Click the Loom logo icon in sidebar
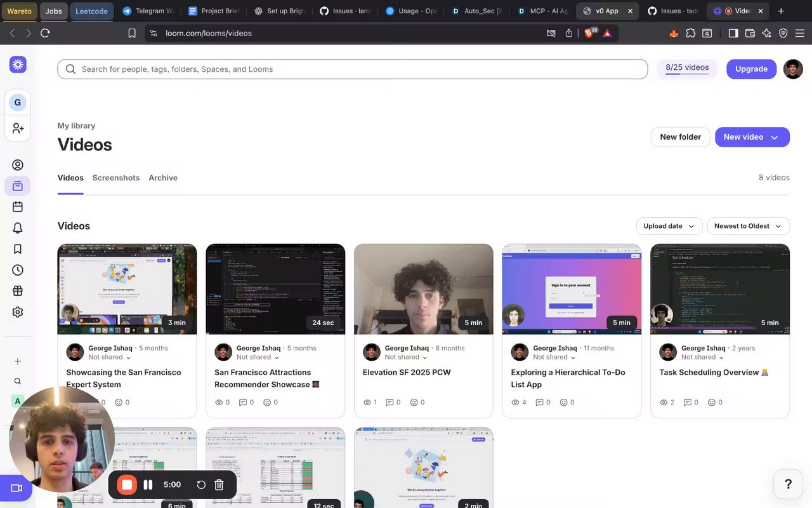Viewport: 812px width, 508px height. click(18, 64)
